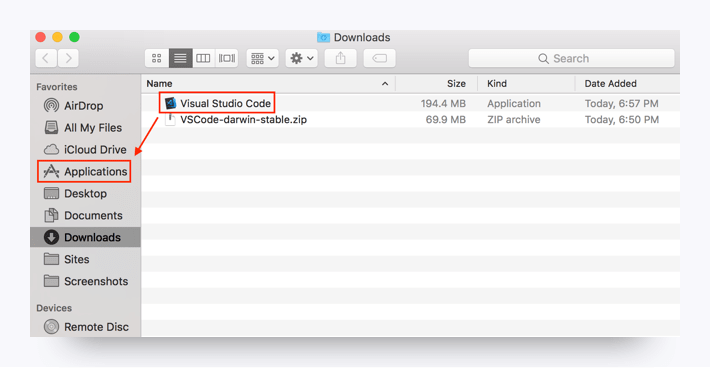710x368 pixels.
Task: Open the item arrangement dropdown
Action: coord(263,58)
